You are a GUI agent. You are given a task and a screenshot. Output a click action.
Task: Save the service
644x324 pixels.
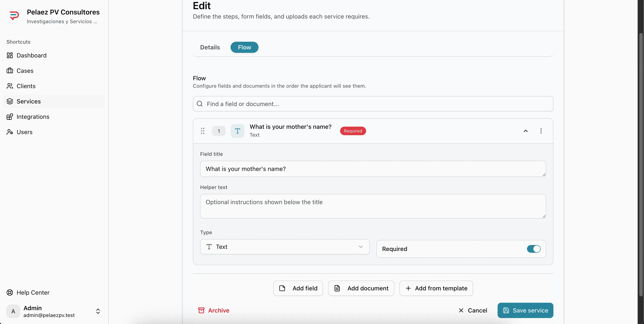click(525, 310)
